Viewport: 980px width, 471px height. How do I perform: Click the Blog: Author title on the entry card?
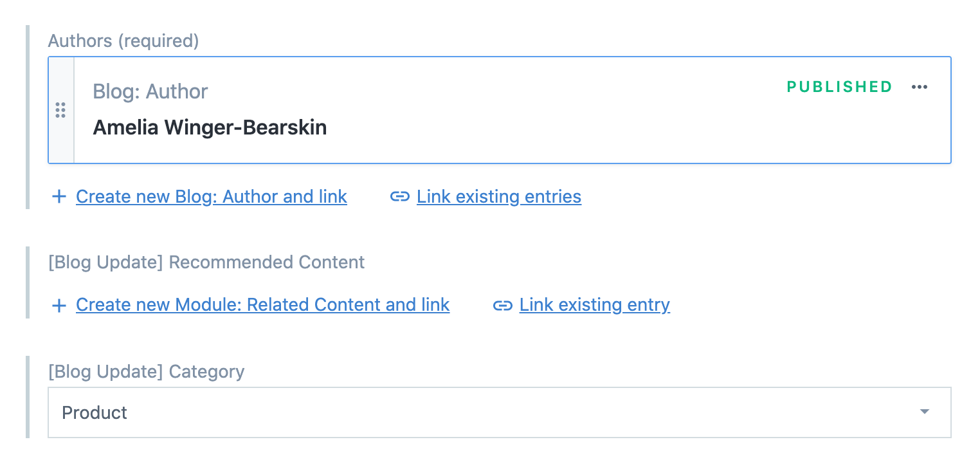click(x=150, y=91)
